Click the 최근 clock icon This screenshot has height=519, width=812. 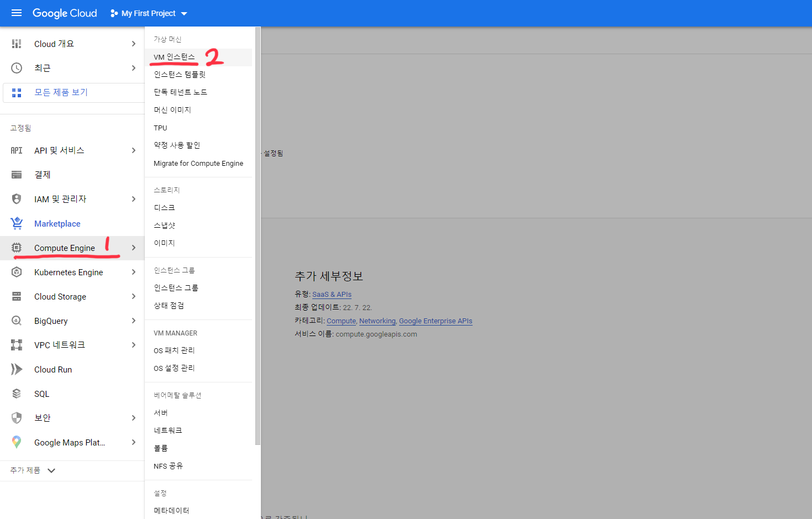17,68
